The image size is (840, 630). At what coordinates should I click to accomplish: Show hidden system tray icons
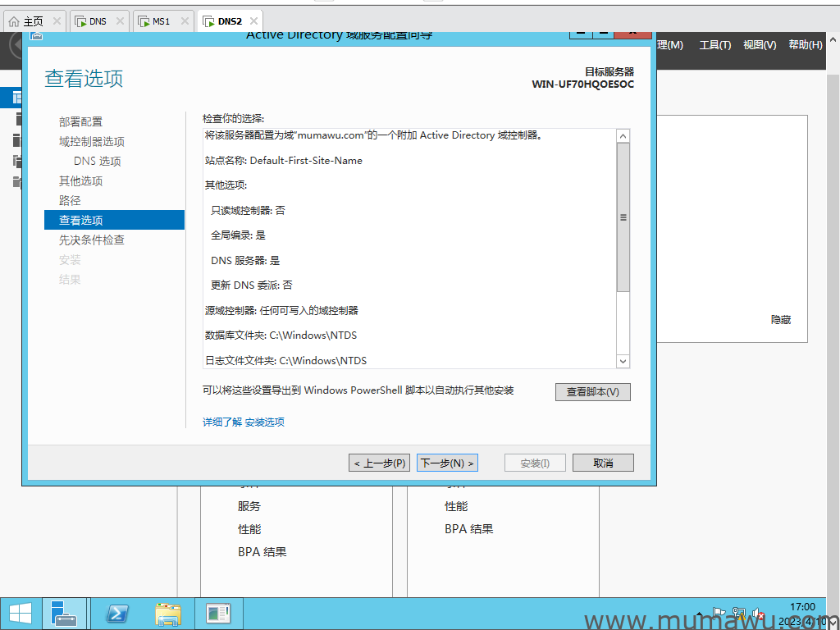[699, 613]
